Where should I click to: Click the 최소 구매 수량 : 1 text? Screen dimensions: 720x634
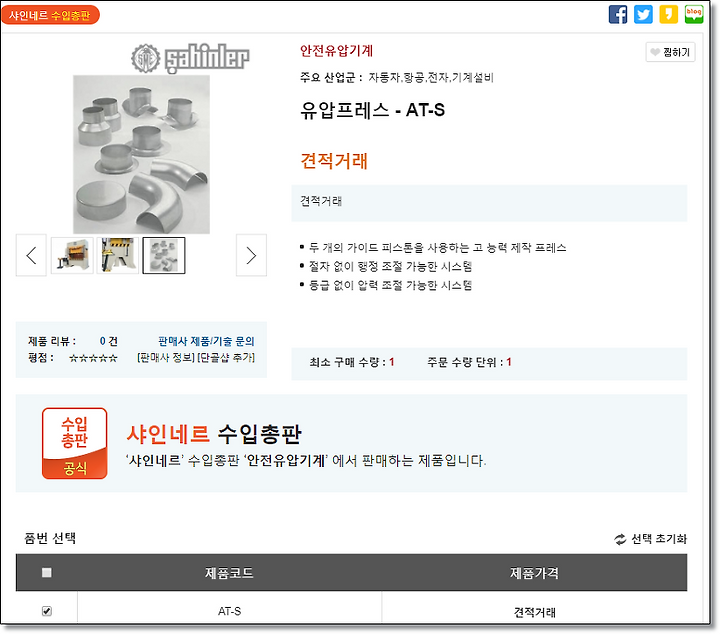352,362
